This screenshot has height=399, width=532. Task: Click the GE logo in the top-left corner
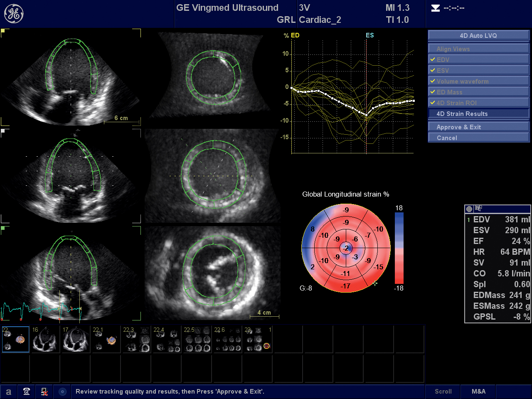click(x=13, y=13)
